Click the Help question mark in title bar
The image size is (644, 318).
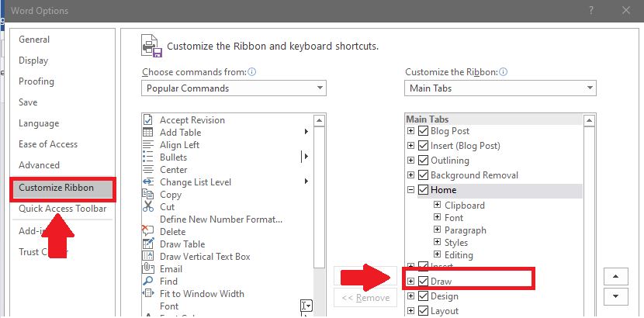591,11
